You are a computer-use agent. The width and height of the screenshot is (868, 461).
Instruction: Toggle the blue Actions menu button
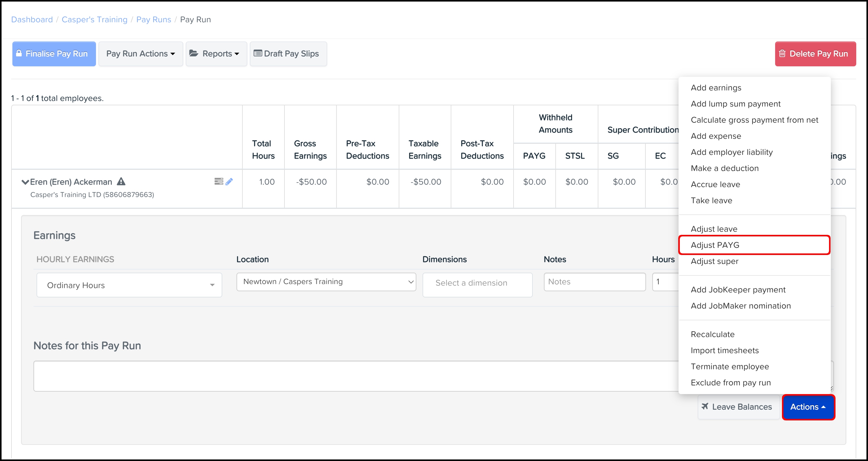pos(808,407)
